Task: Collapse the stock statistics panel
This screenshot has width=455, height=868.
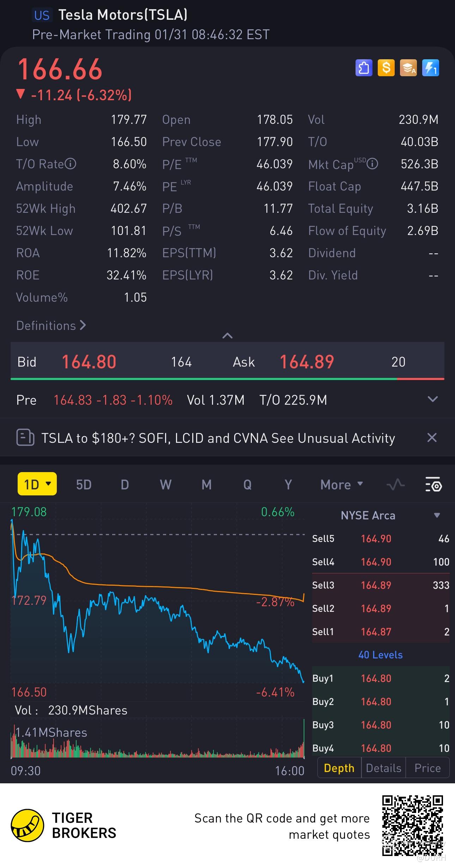Action: [x=227, y=335]
